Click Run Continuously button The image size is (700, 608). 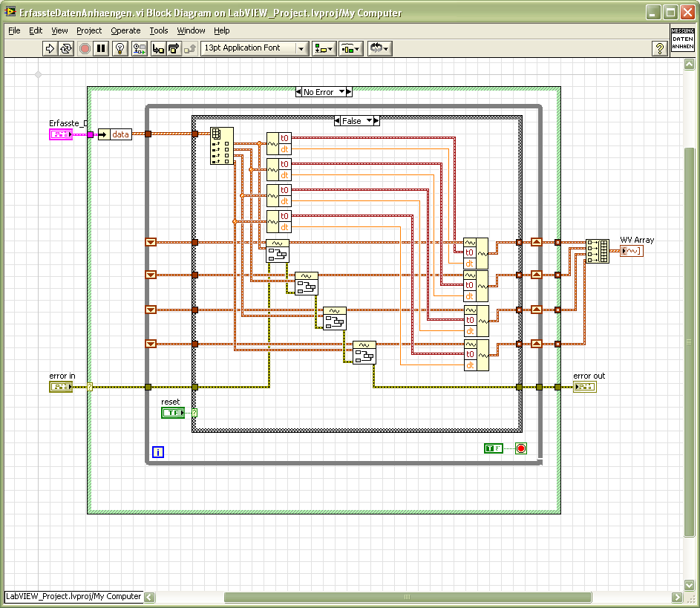(x=66, y=48)
